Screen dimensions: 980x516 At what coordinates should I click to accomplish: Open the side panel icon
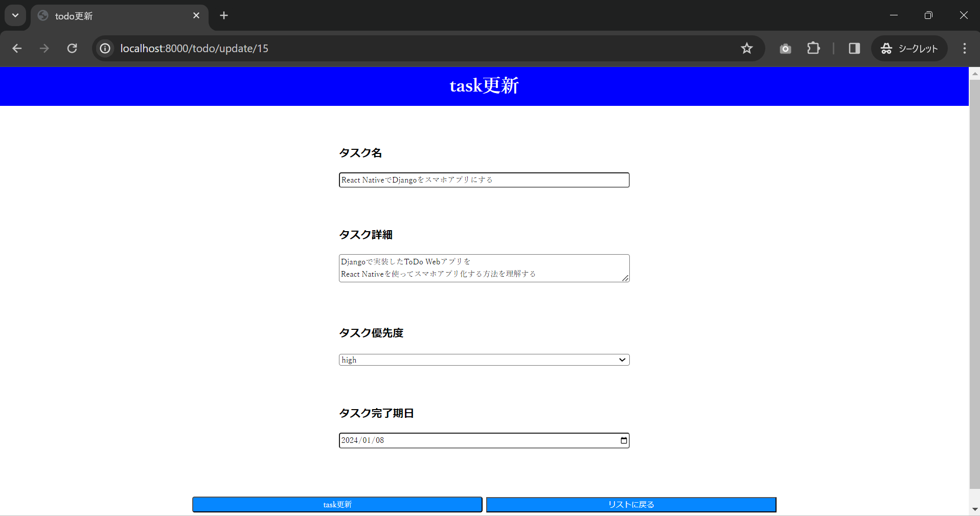(854, 49)
